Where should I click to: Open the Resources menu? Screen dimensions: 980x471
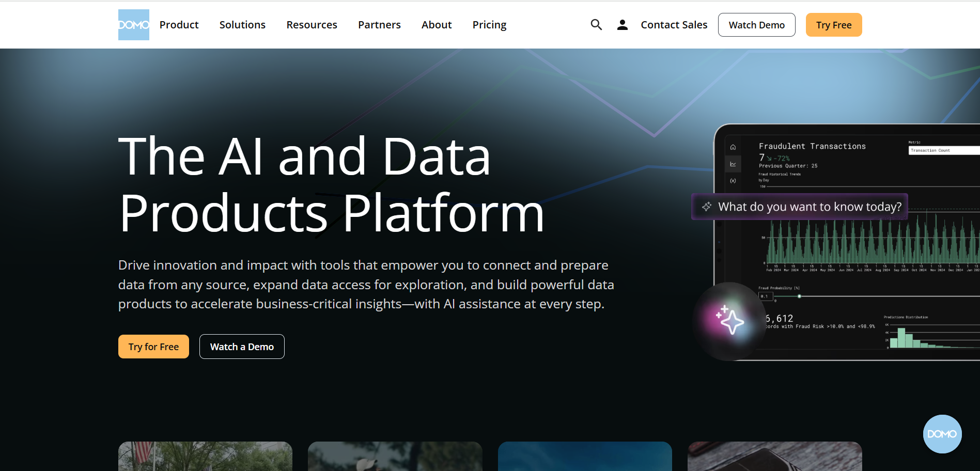pyautogui.click(x=312, y=25)
